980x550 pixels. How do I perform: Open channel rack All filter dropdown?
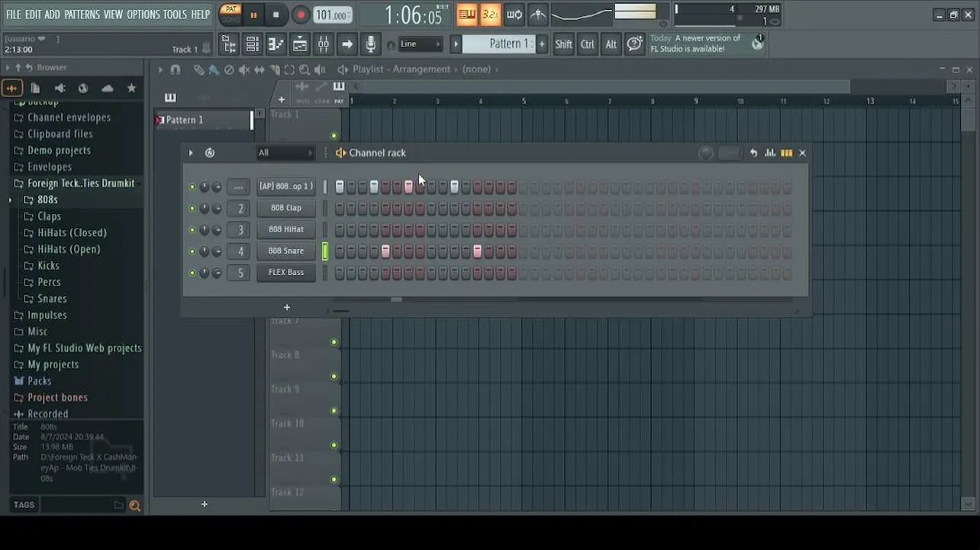285,153
